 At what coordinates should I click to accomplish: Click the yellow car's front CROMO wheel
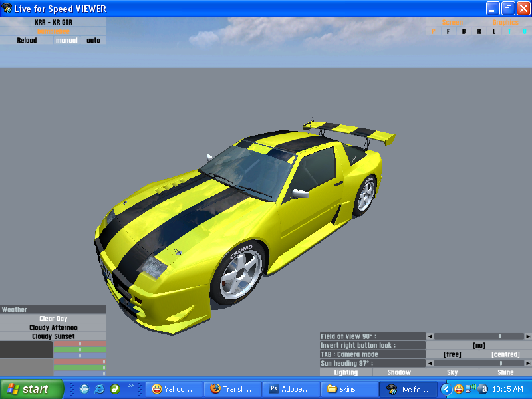click(x=239, y=273)
